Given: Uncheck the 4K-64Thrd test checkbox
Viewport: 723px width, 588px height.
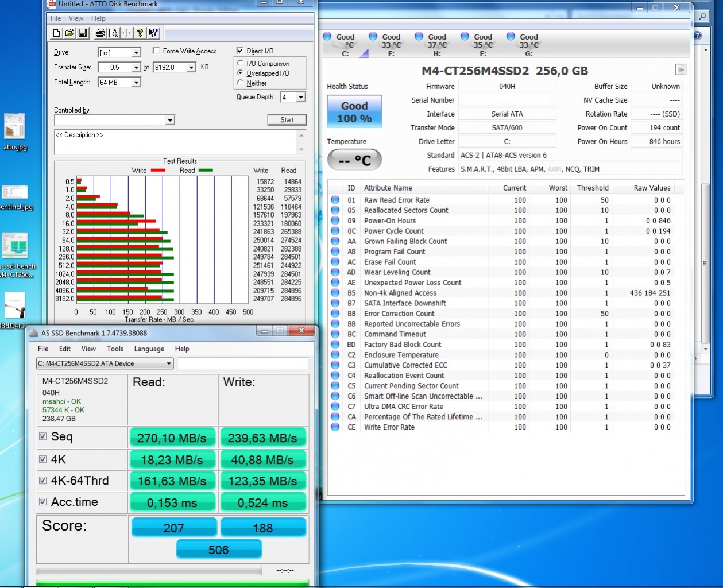Looking at the screenshot, I should click(42, 481).
